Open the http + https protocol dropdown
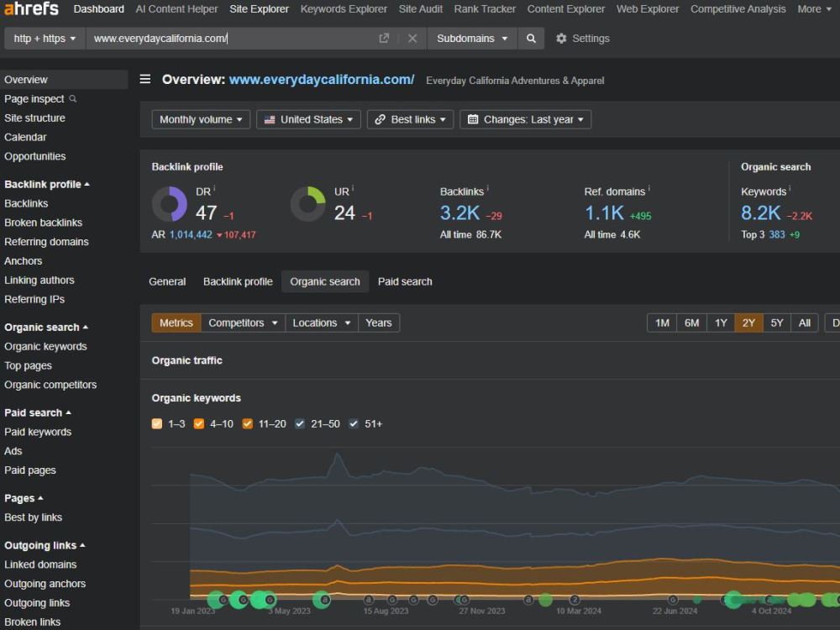 point(45,39)
